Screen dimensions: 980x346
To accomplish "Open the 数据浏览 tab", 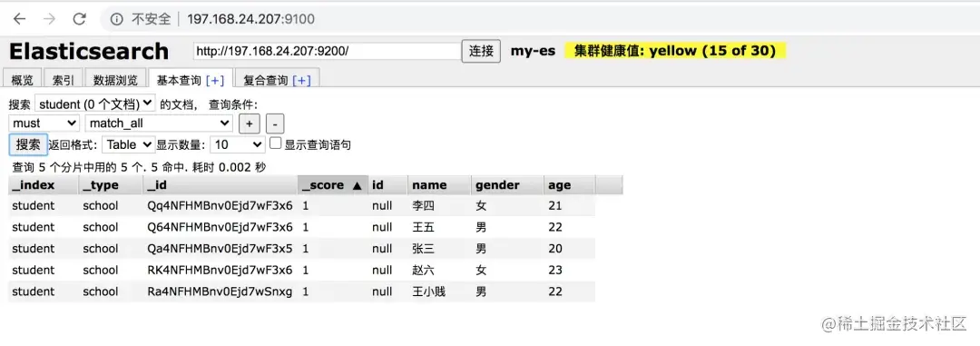I will tap(115, 80).
